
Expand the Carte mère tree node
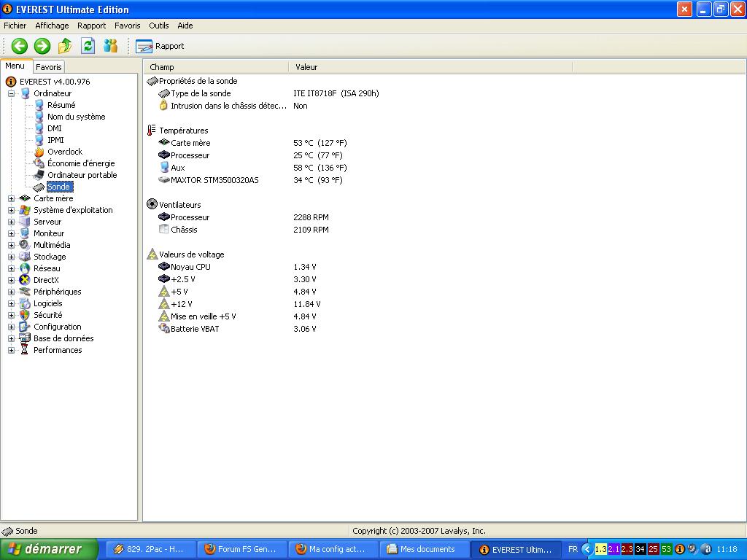(x=12, y=198)
